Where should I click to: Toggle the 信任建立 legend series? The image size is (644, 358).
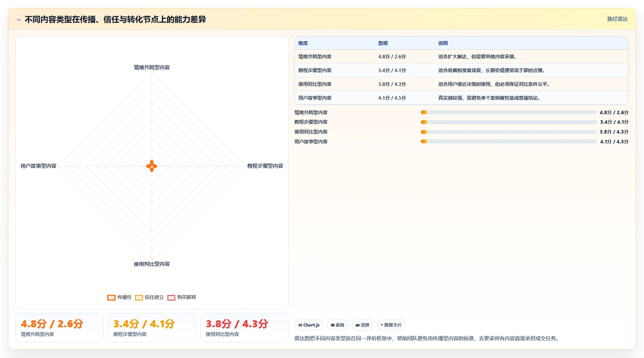149,297
